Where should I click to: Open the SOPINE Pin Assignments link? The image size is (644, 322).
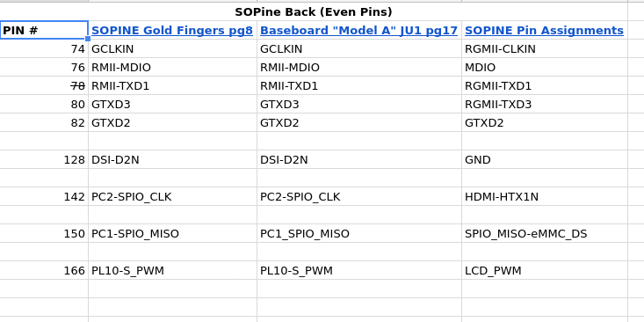point(544,31)
